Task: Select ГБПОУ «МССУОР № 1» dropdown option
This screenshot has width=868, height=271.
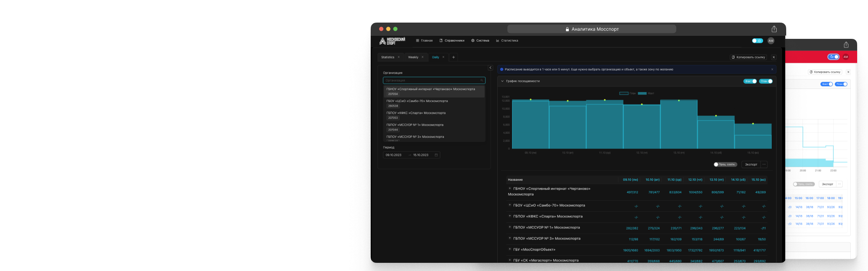Action: (x=434, y=127)
